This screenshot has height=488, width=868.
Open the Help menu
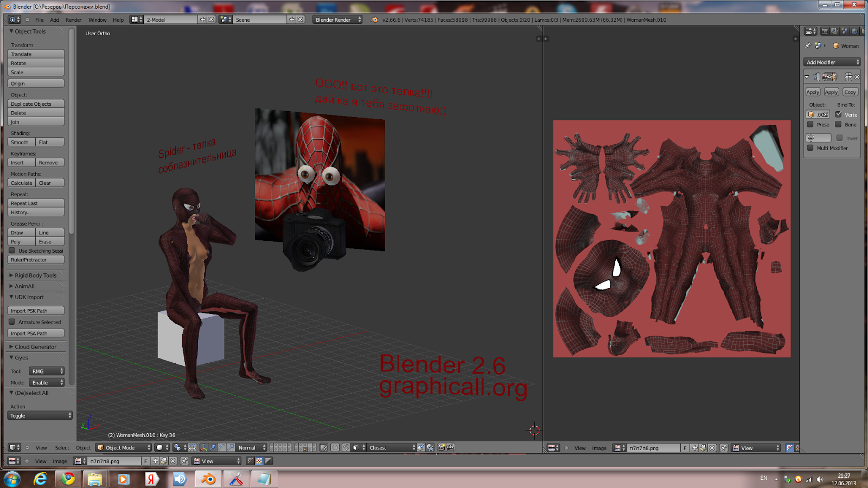coord(118,20)
